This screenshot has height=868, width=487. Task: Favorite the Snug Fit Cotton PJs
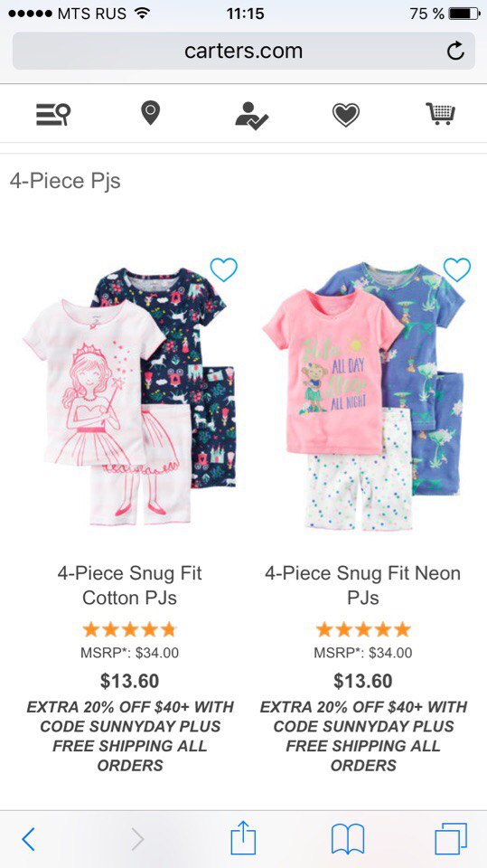[x=223, y=269]
